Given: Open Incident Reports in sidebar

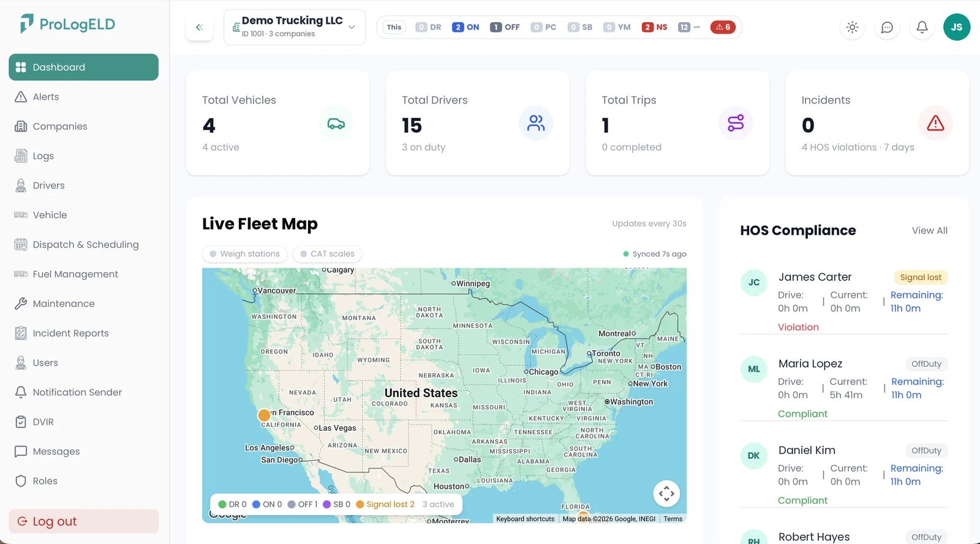Looking at the screenshot, I should click(x=83, y=333).
